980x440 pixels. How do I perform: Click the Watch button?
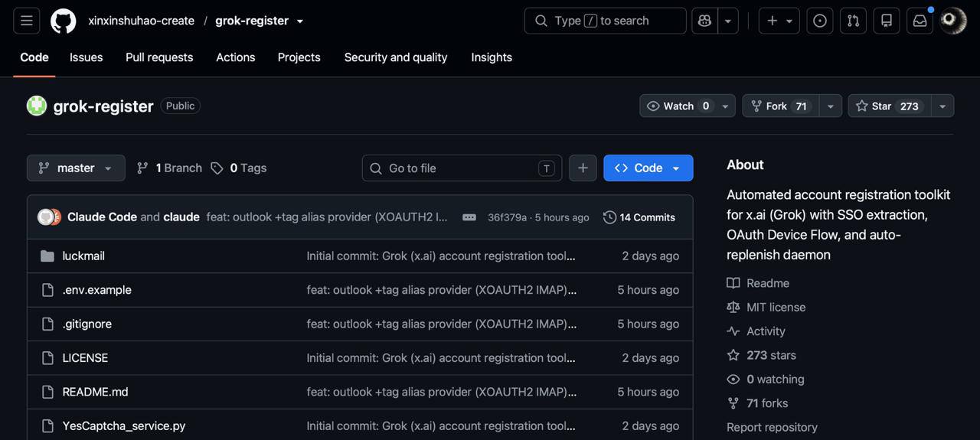point(678,106)
